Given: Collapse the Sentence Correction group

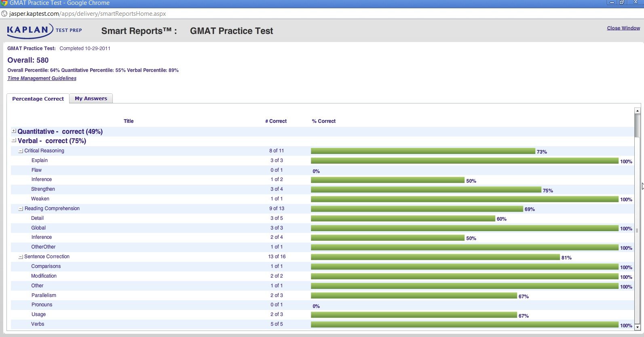Looking at the screenshot, I should (x=21, y=257).
